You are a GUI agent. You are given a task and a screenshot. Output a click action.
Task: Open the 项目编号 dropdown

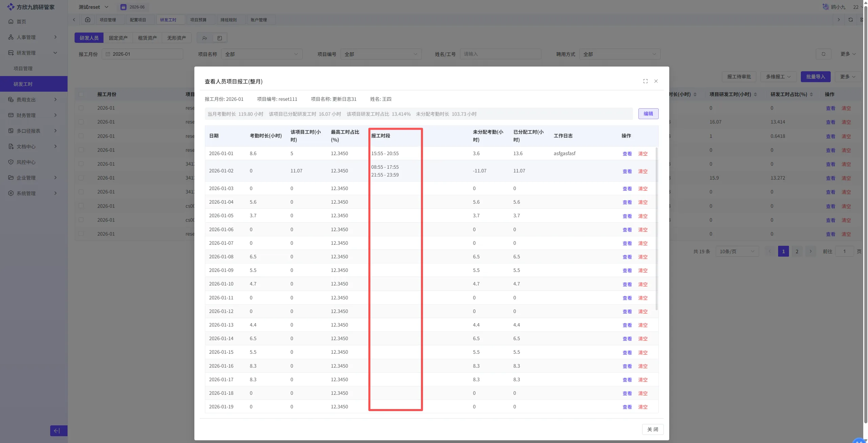381,54
